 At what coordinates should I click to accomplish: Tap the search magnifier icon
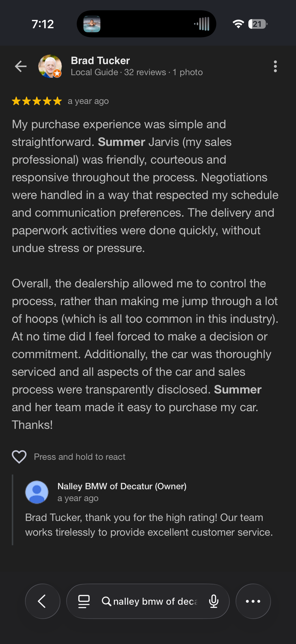(x=107, y=602)
